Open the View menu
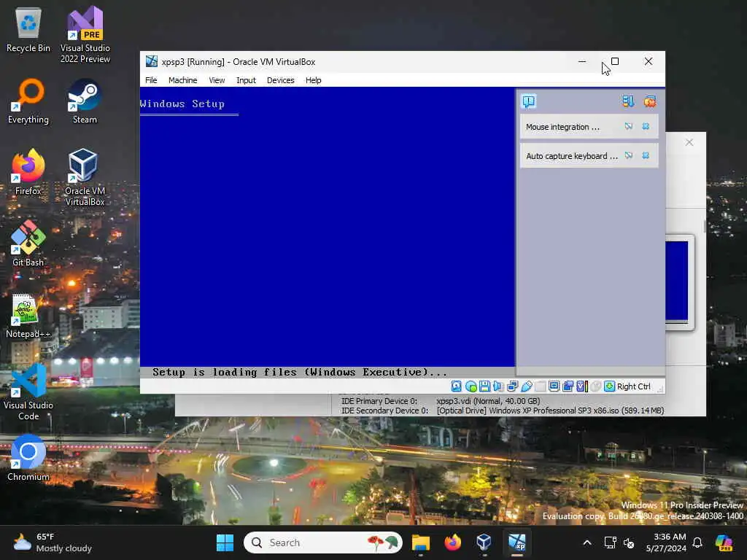The height and width of the screenshot is (560, 747). 217,80
